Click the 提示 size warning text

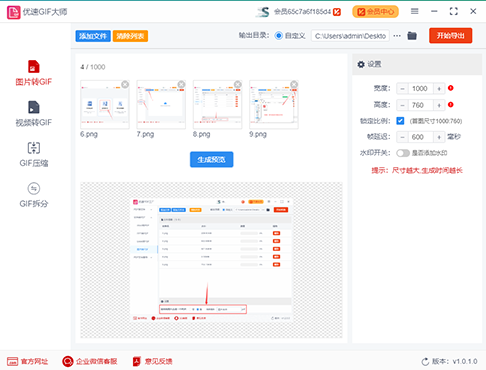[417, 171]
